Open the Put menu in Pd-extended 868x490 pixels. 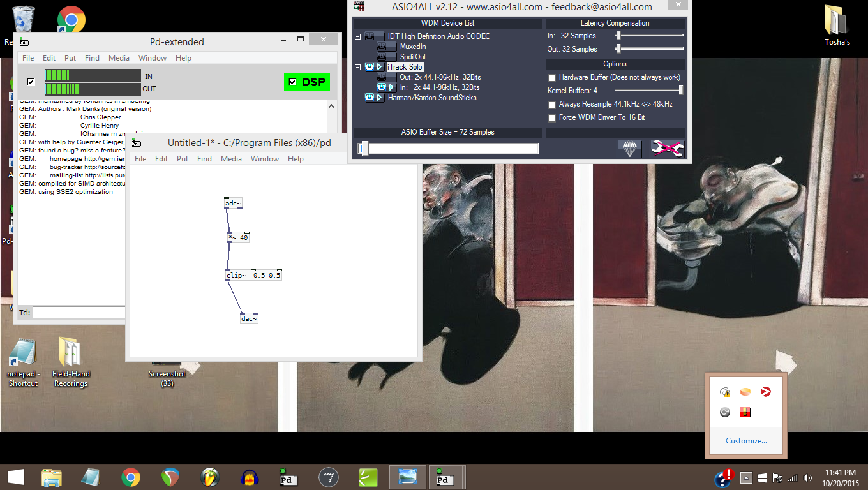[70, 58]
